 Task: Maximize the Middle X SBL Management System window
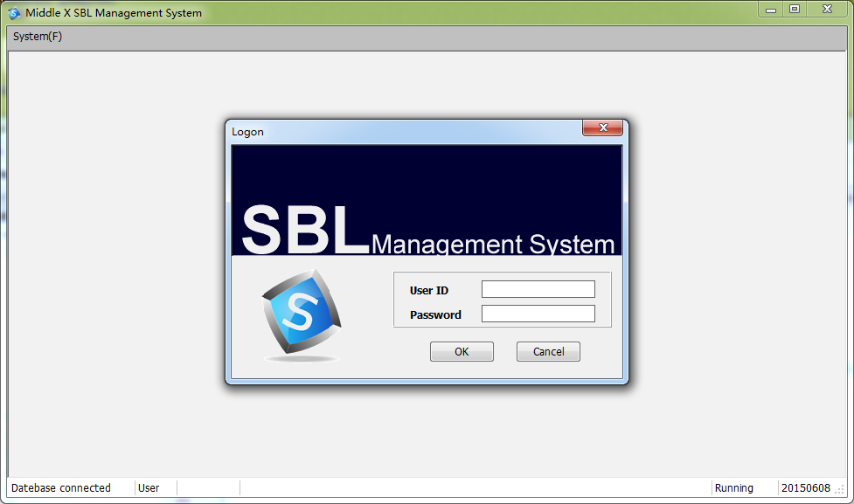click(795, 10)
